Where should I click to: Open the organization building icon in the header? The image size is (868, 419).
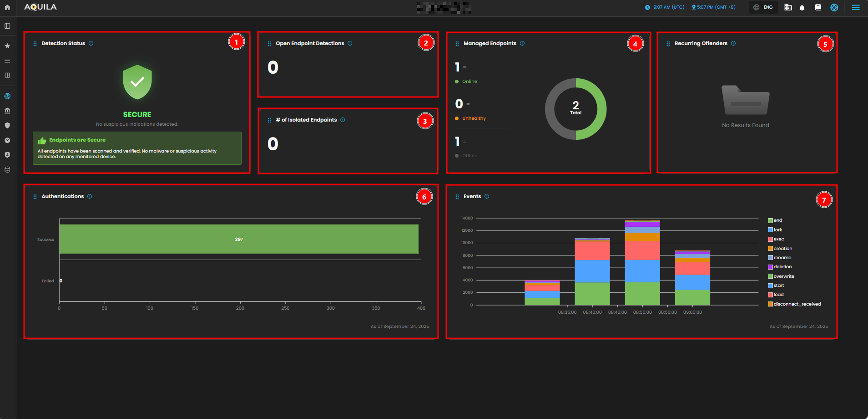coord(788,7)
